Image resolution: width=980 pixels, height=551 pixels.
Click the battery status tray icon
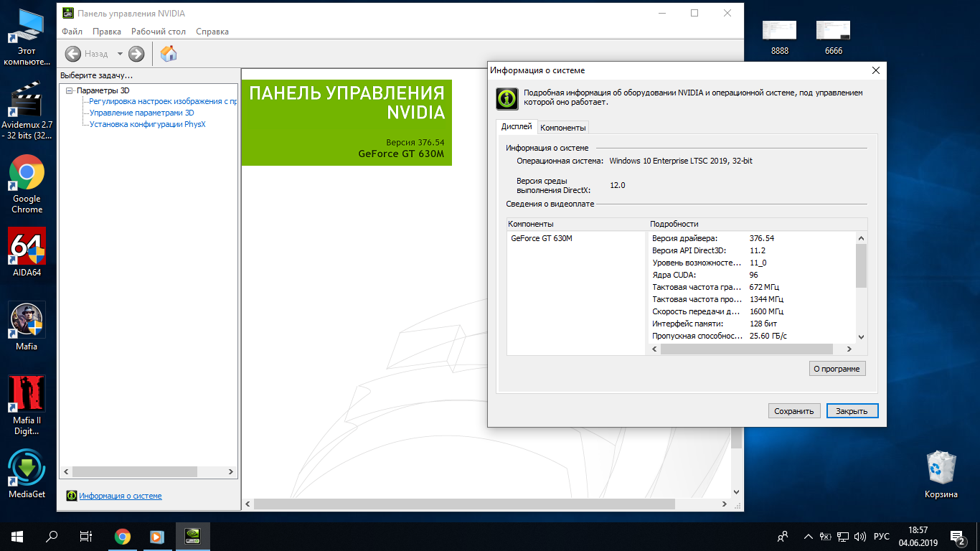(x=826, y=536)
